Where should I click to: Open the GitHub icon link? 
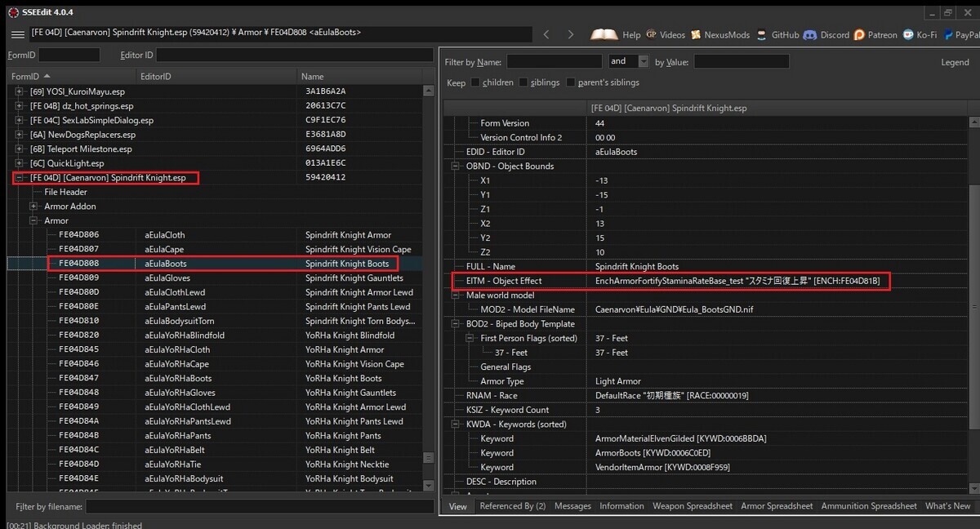pos(763,35)
